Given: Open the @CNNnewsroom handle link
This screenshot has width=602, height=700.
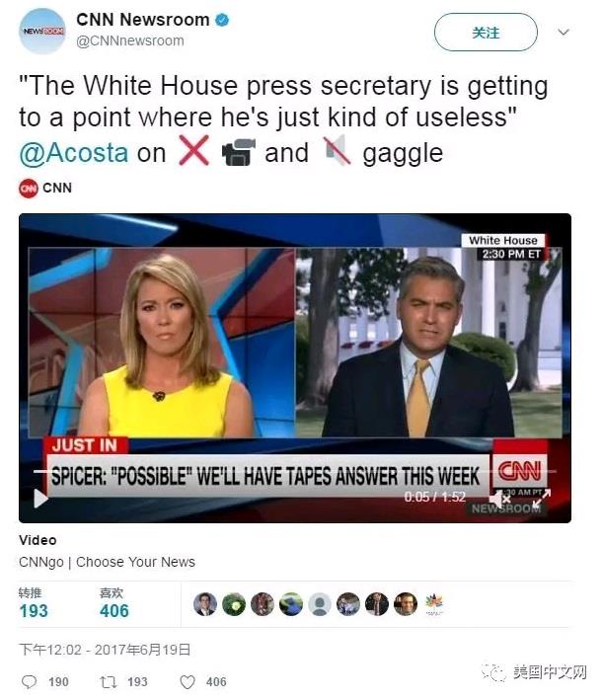Looking at the screenshot, I should (x=130, y=40).
